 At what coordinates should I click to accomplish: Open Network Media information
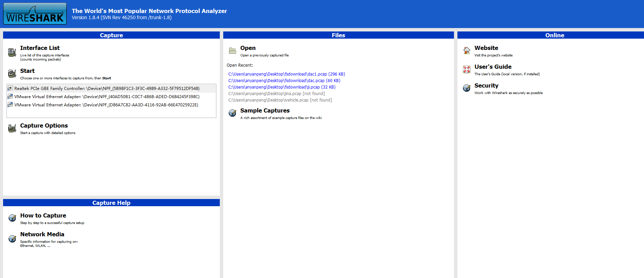[42, 234]
